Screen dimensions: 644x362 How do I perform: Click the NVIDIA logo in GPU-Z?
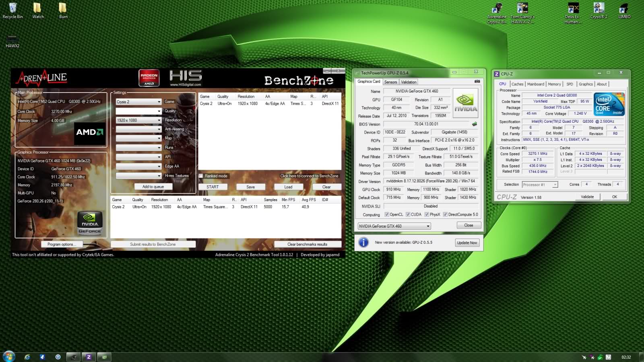pos(466,103)
